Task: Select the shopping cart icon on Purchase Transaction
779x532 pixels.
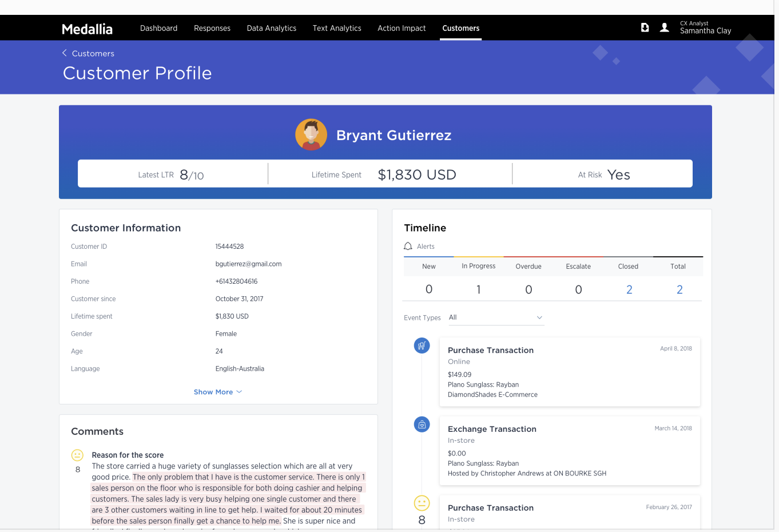Action: point(422,346)
